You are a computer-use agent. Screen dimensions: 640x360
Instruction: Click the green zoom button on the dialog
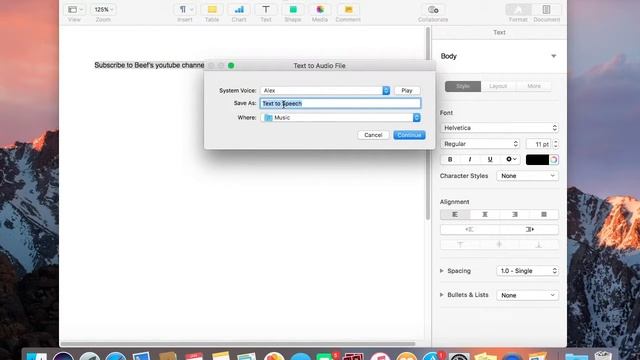pos(231,65)
